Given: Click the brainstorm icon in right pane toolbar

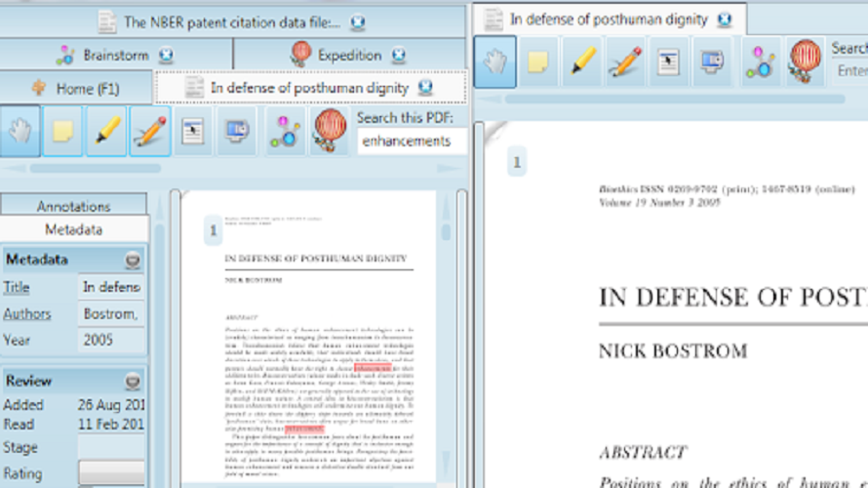Looking at the screenshot, I should [761, 61].
